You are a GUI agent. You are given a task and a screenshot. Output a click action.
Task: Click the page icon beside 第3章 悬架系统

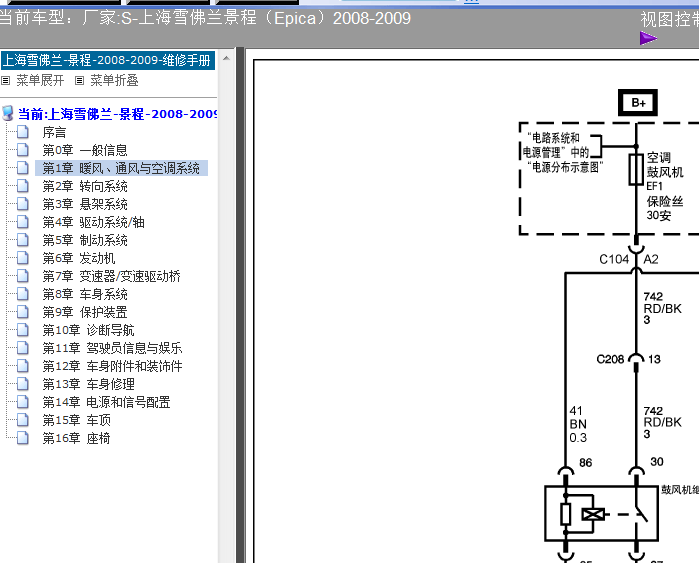pyautogui.click(x=23, y=204)
